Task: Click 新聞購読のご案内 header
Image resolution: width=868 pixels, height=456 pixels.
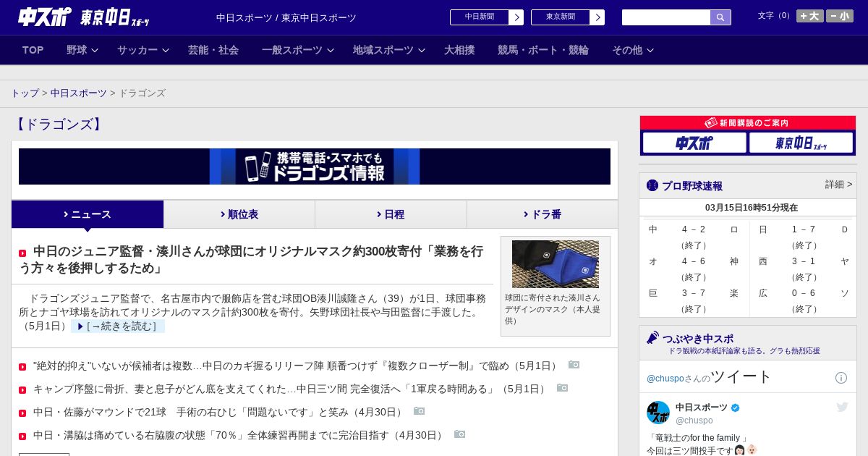Action: [x=748, y=123]
